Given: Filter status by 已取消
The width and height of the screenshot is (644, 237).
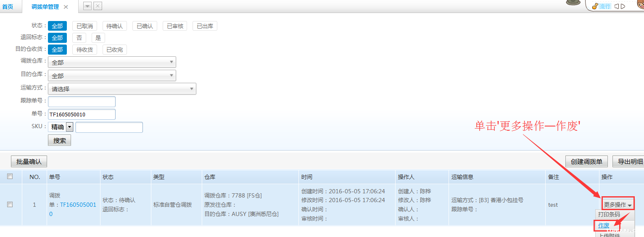Looking at the screenshot, I should click(x=84, y=26).
